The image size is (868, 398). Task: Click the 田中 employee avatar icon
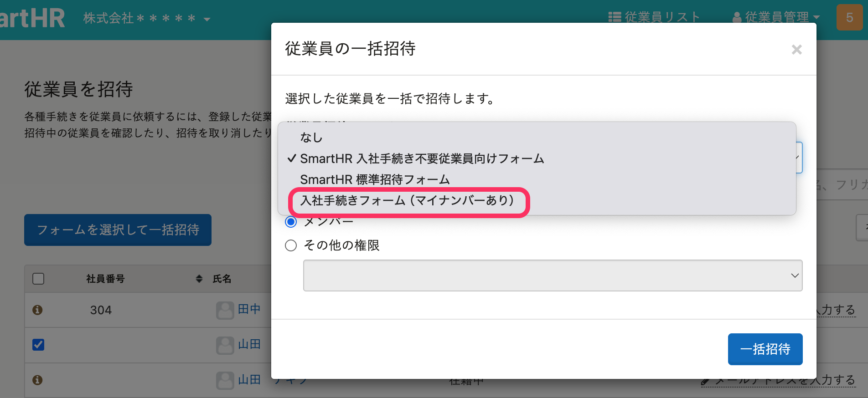click(225, 310)
